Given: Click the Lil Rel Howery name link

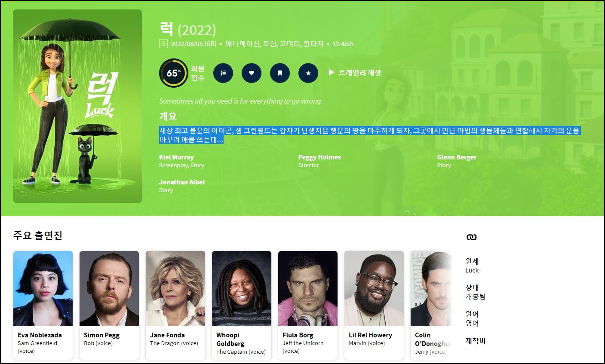Looking at the screenshot, I should [370, 335].
